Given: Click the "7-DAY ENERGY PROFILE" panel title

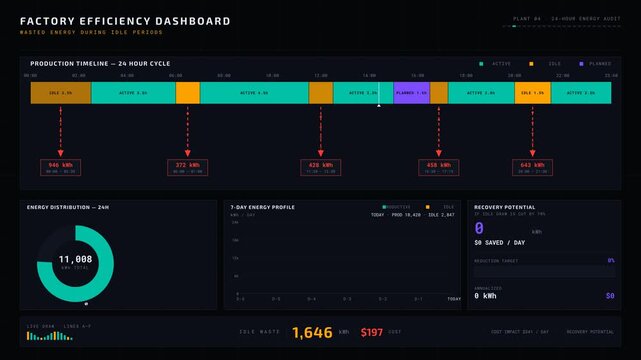Looking at the screenshot, I should point(262,208).
